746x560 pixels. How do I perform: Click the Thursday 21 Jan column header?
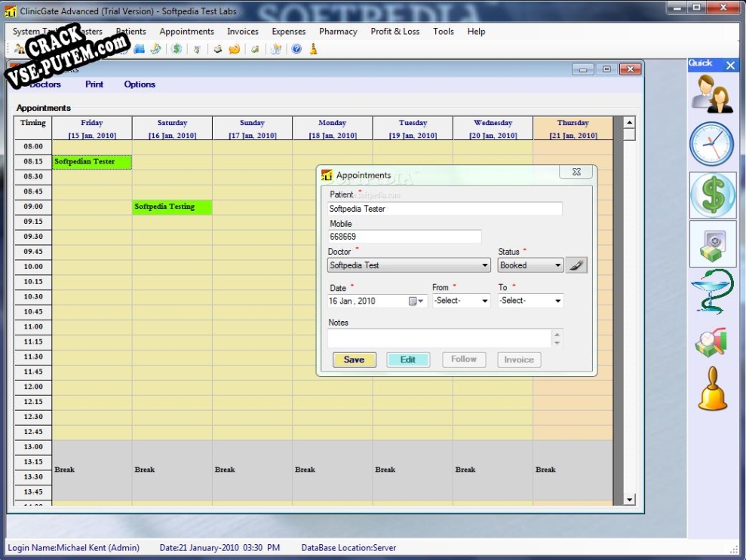point(573,129)
